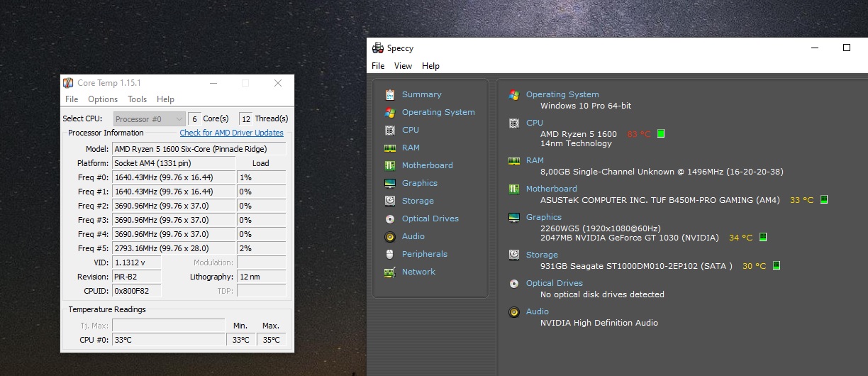The height and width of the screenshot is (376, 868).
Task: Click the Freq #0 value 1640.43MHz
Action: click(x=174, y=177)
